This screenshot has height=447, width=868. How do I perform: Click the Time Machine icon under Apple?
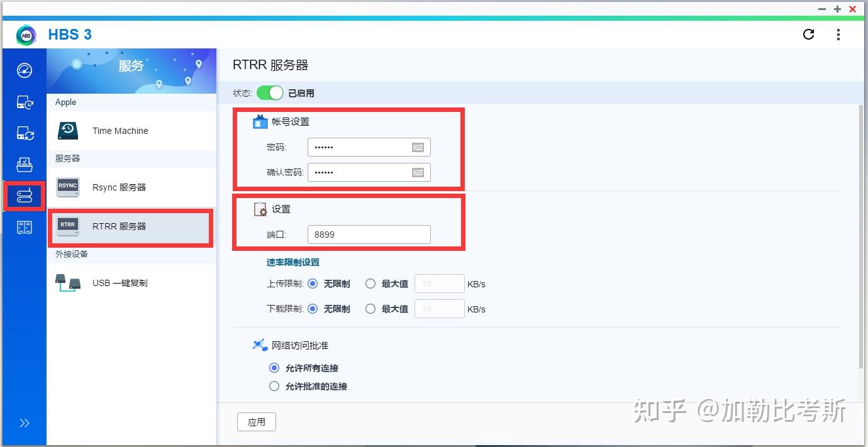click(x=67, y=130)
